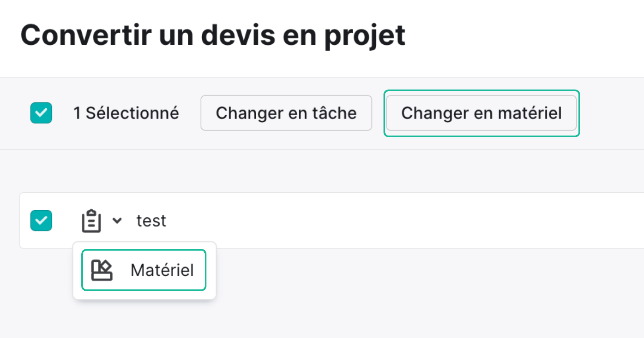The width and height of the screenshot is (644, 338).
Task: Click the small down arrow beside the clipboard icon
Action: click(x=117, y=221)
